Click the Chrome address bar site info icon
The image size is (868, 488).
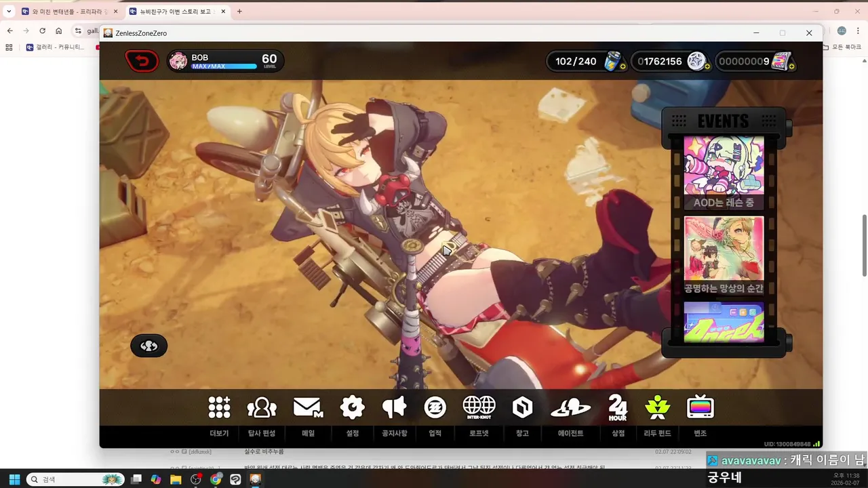coord(78,30)
